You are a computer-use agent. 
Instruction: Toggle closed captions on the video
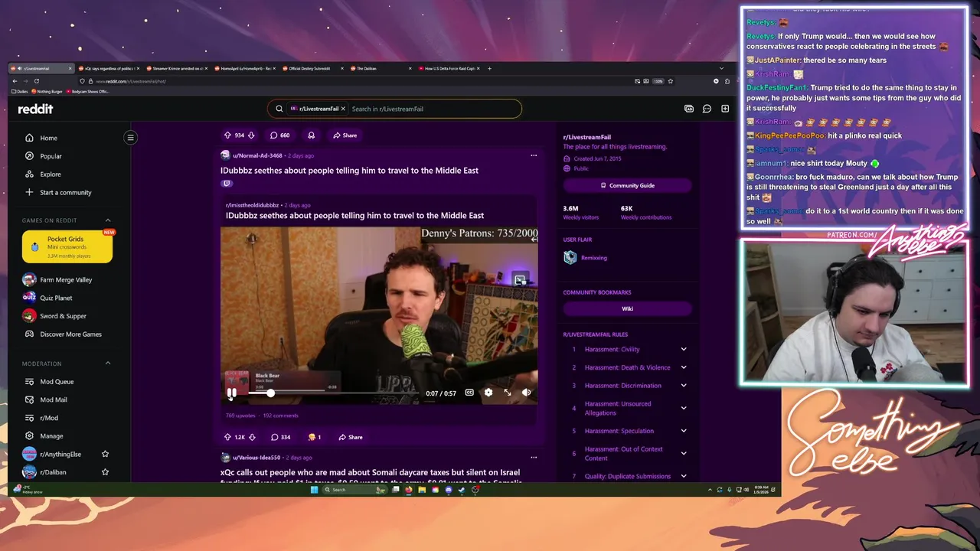469,393
